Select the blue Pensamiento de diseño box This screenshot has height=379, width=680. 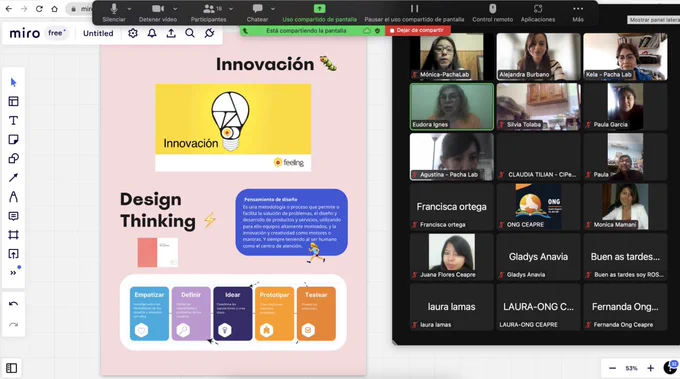click(291, 222)
